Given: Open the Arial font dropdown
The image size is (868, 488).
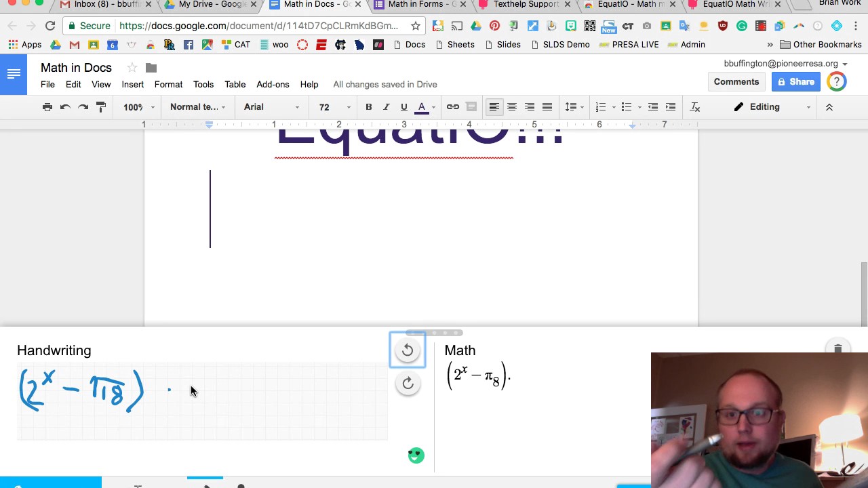Looking at the screenshot, I should [271, 107].
